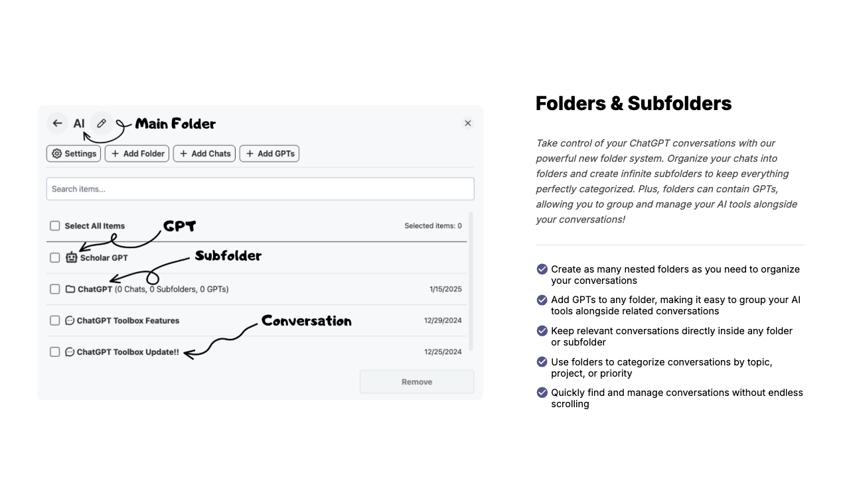The image size is (843, 504).
Task: Click the chat icon on ChatGPT Toolbox Features
Action: click(70, 320)
